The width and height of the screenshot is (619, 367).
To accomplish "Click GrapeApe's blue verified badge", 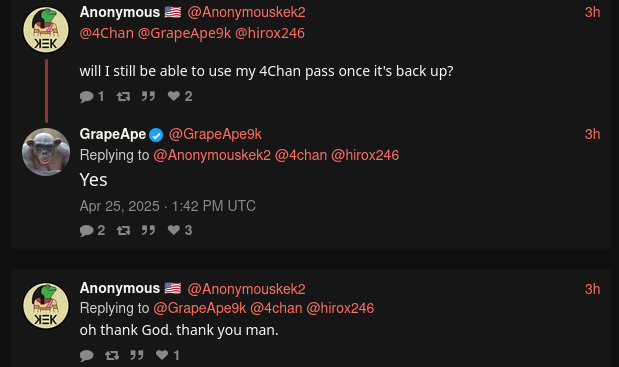I will (x=156, y=135).
